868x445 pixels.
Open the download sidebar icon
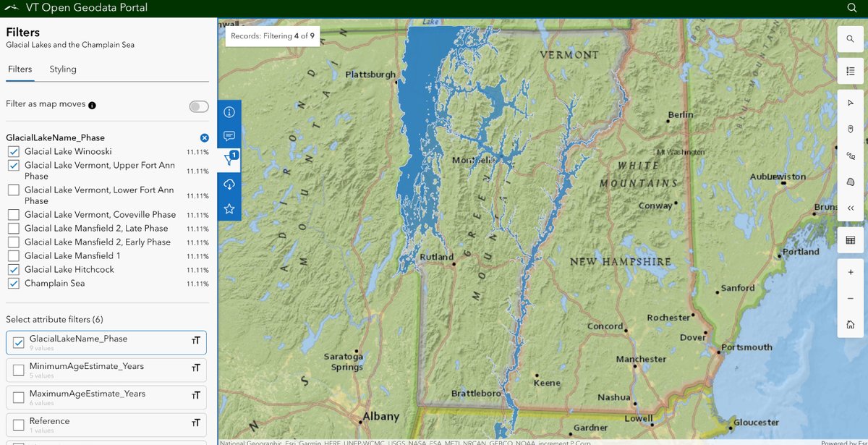click(229, 185)
